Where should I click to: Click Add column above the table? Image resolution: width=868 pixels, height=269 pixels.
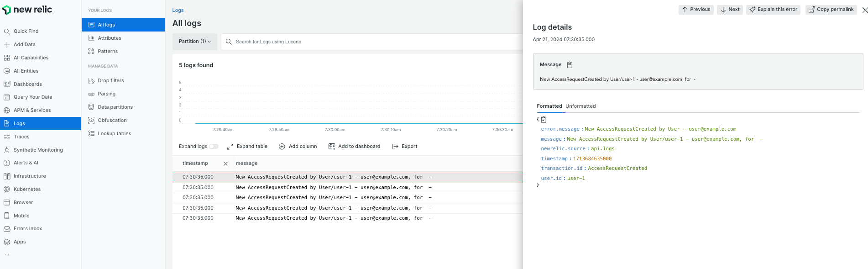[298, 147]
